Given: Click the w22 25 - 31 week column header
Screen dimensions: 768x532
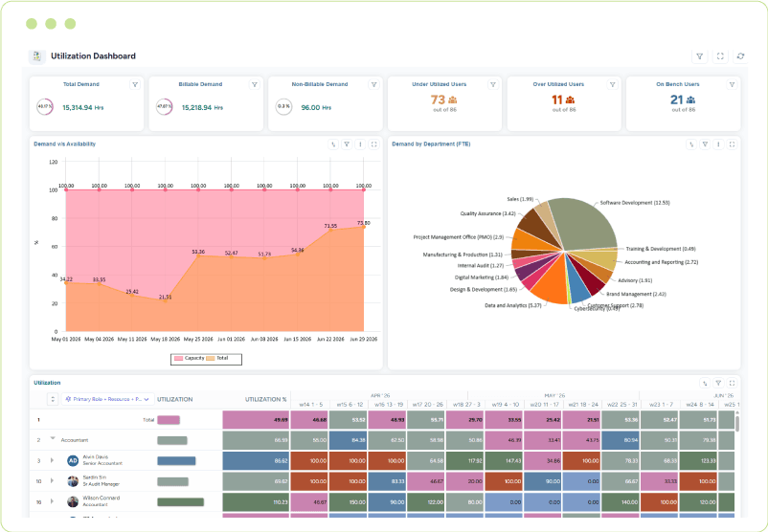Looking at the screenshot, I should (621, 405).
